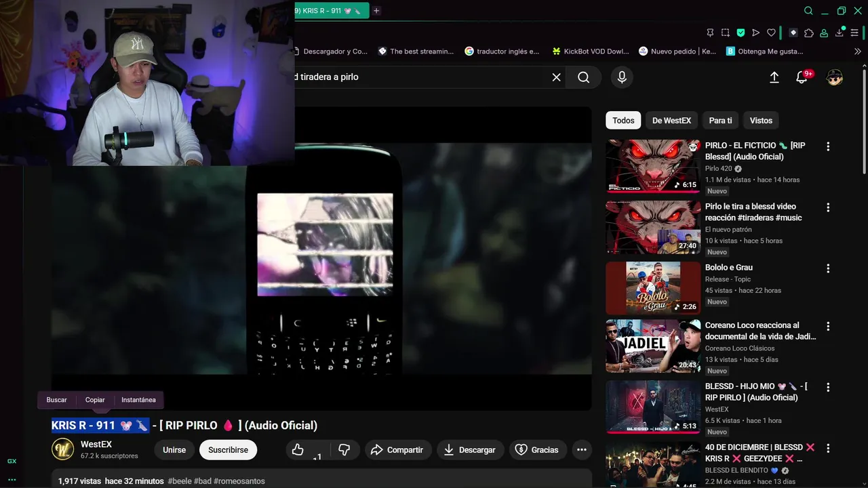Image resolution: width=868 pixels, height=488 pixels.
Task: Select the Todos filter chip
Action: (623, 121)
